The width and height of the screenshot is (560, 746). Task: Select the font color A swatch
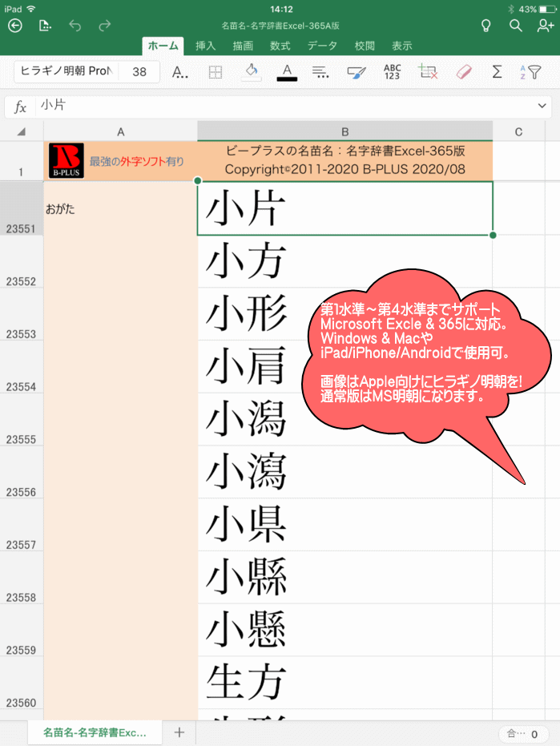pyautogui.click(x=287, y=72)
